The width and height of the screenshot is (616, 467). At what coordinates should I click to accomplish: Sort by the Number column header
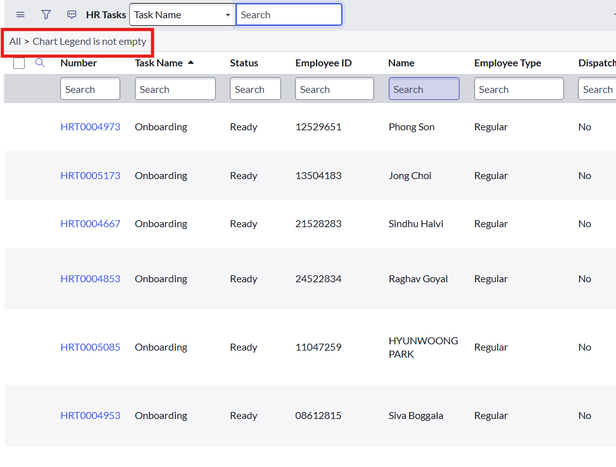(x=77, y=63)
